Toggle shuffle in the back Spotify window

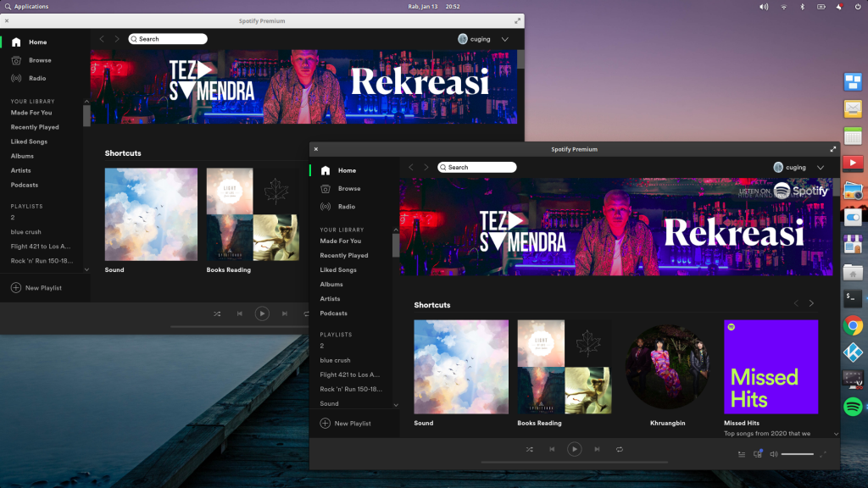click(x=217, y=313)
